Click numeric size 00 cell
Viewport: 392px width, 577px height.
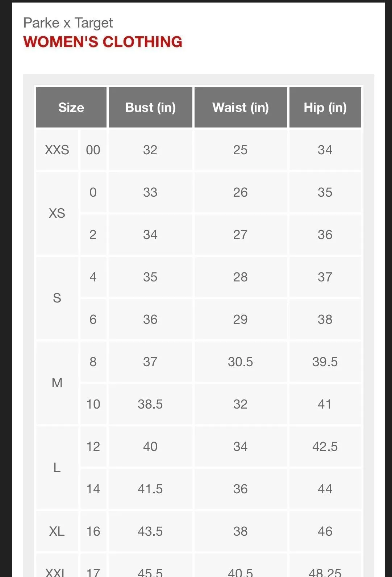tap(93, 150)
